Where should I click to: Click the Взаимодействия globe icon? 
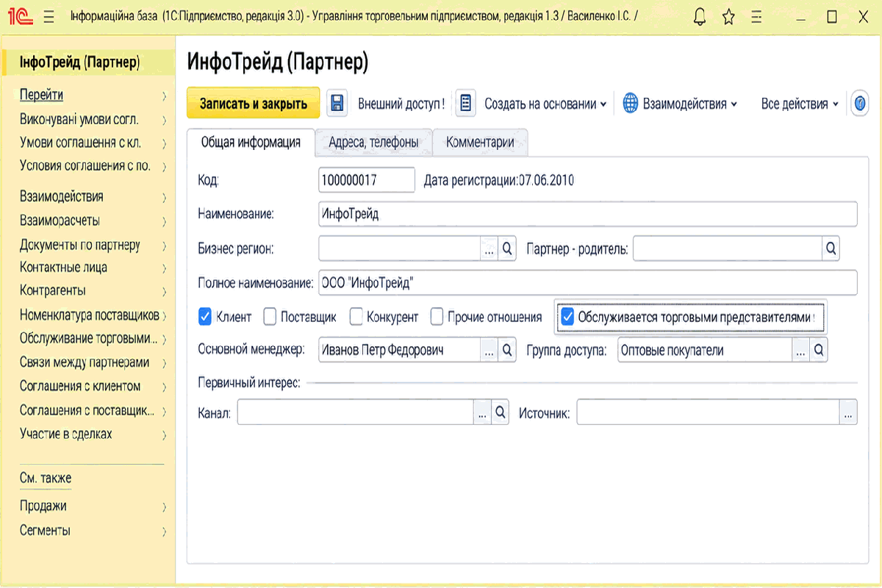631,104
